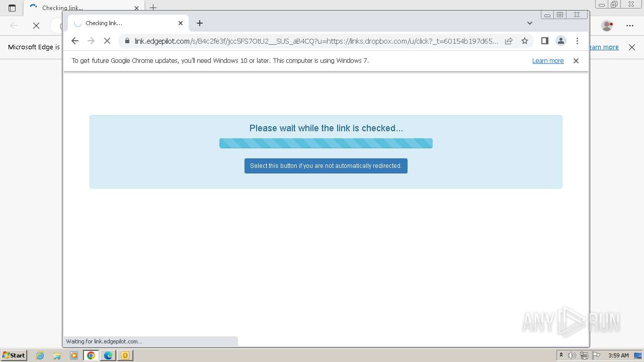Maximize the Chrome window
The width and height of the screenshot is (644, 362).
pos(560,15)
